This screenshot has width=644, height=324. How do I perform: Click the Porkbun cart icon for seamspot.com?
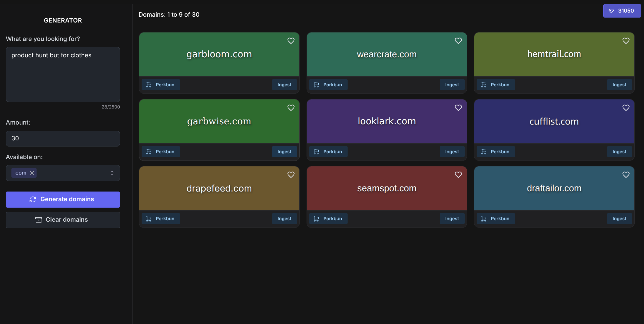[316, 218]
